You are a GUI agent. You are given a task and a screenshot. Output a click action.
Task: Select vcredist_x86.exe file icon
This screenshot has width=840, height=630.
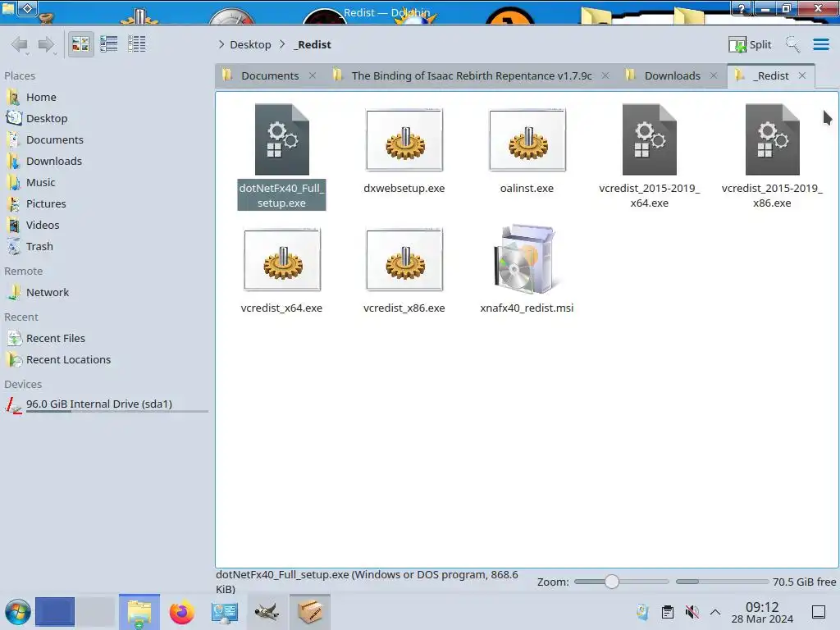(x=404, y=260)
